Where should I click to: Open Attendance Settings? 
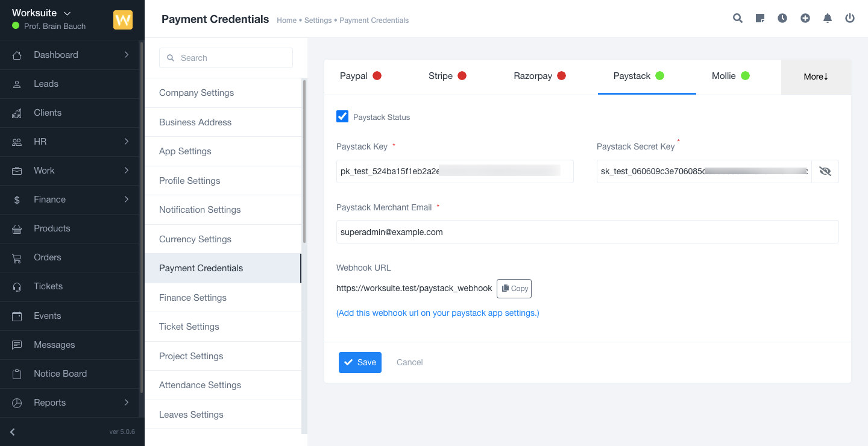[222, 385]
